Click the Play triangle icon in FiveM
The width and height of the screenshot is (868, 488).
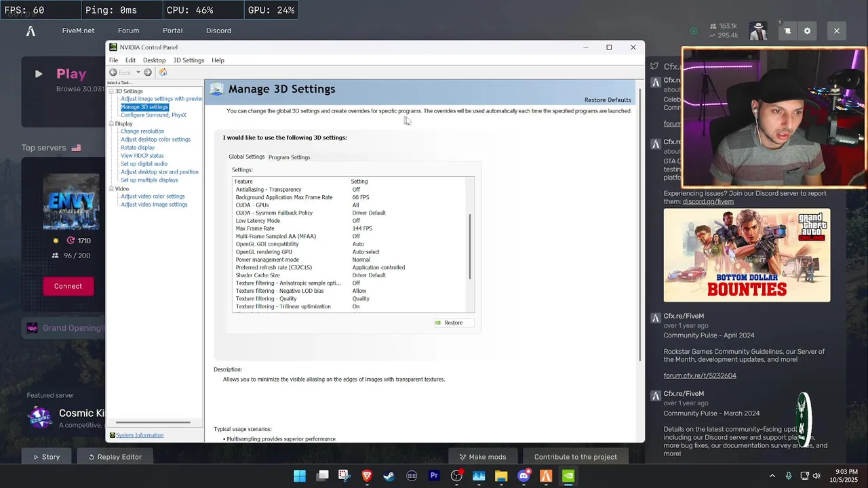click(x=39, y=74)
